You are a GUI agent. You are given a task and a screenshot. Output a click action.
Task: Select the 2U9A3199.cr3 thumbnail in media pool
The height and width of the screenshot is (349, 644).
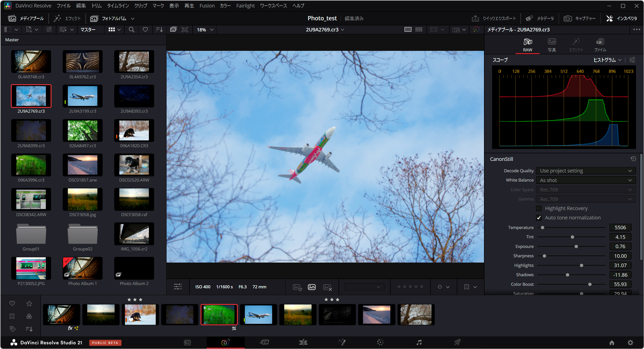(x=83, y=96)
